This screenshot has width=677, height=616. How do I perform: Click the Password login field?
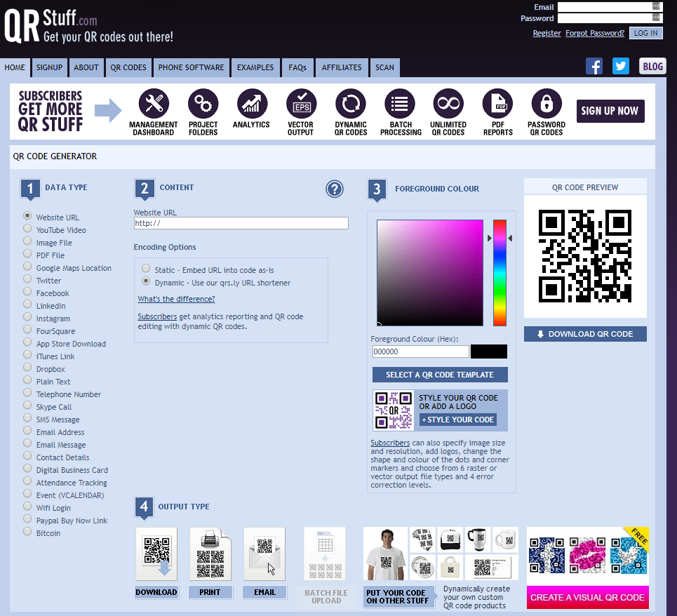610,18
